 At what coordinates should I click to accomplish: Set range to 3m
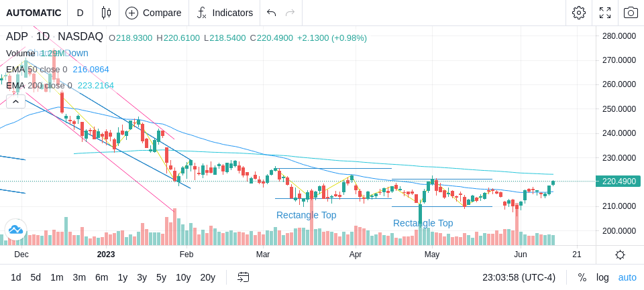pyautogui.click(x=79, y=278)
